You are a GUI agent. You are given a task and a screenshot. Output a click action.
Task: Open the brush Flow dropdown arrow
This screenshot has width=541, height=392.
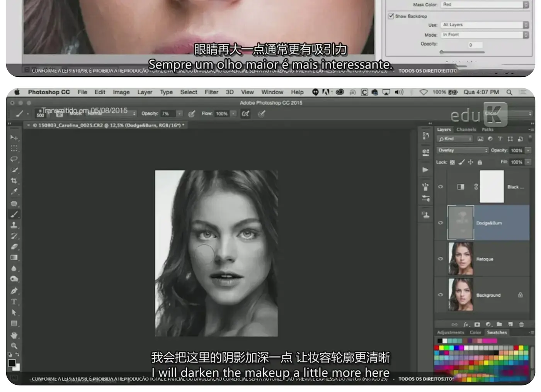click(x=233, y=114)
